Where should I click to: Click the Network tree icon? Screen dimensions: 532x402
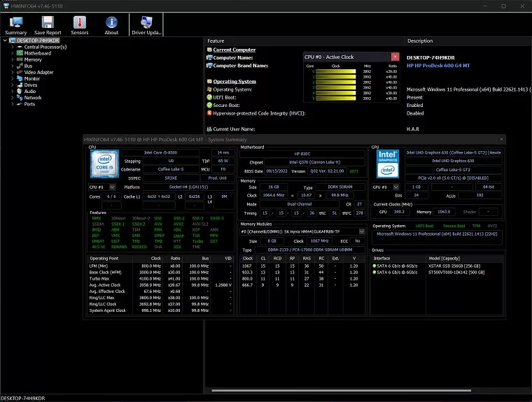click(20, 98)
